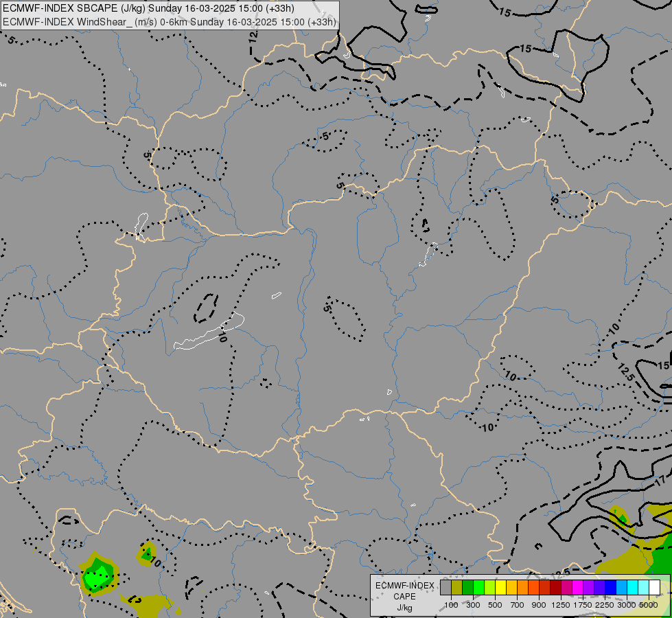Click the legend value 5000

pos(649,605)
